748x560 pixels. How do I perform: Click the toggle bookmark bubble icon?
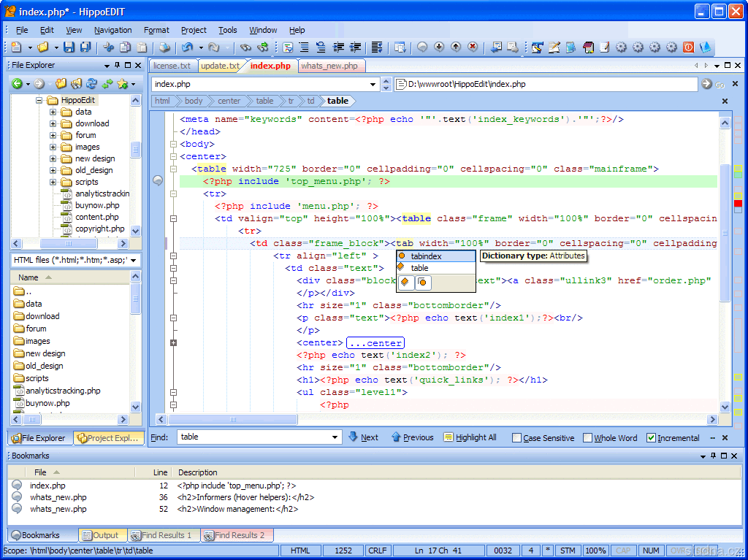point(422,47)
